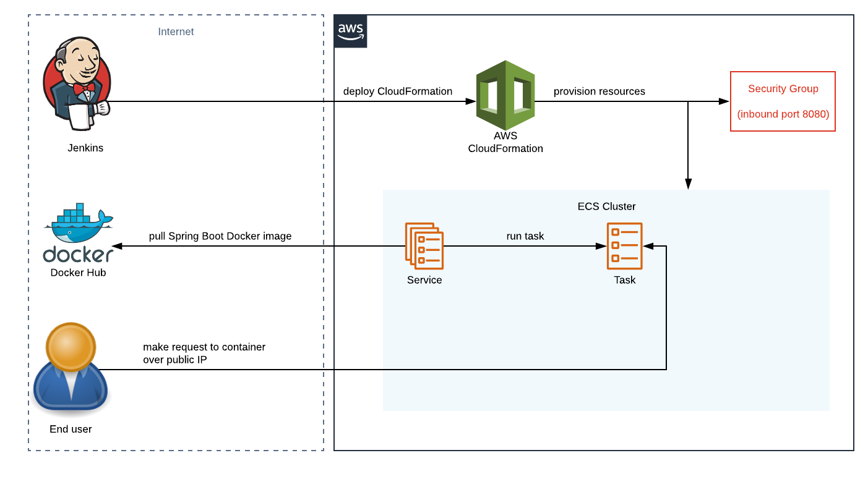868x479 pixels.
Task: Click the ECS Task icon
Action: click(624, 246)
